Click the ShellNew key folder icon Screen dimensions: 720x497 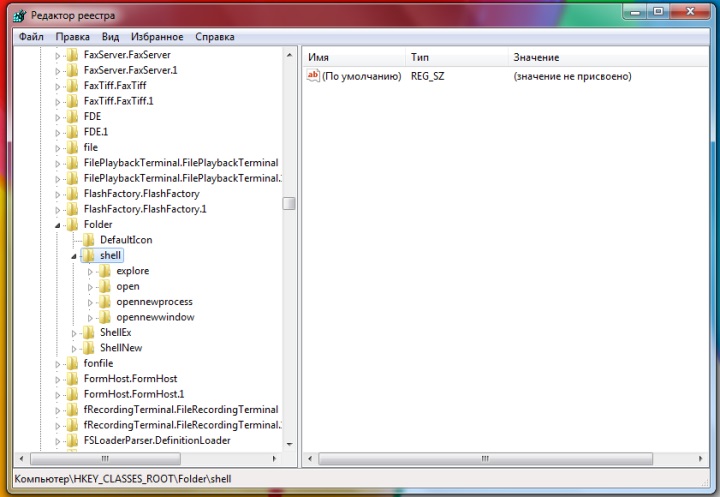click(89, 348)
